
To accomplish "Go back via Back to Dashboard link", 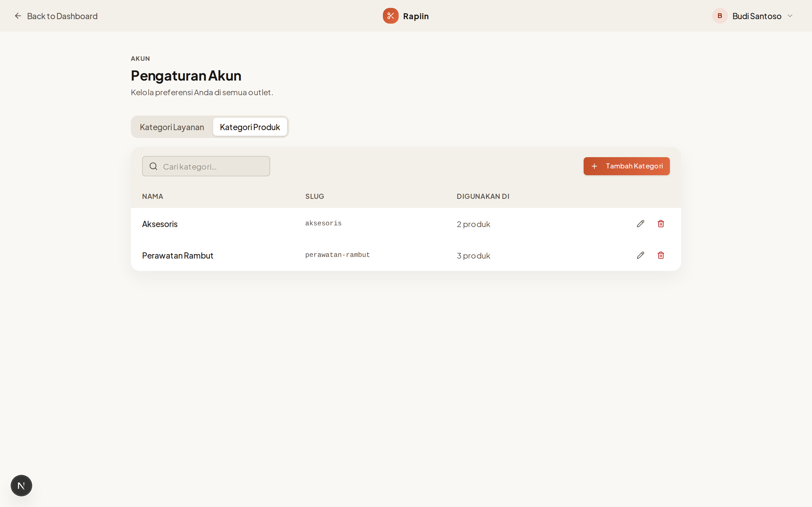I will click(x=62, y=16).
